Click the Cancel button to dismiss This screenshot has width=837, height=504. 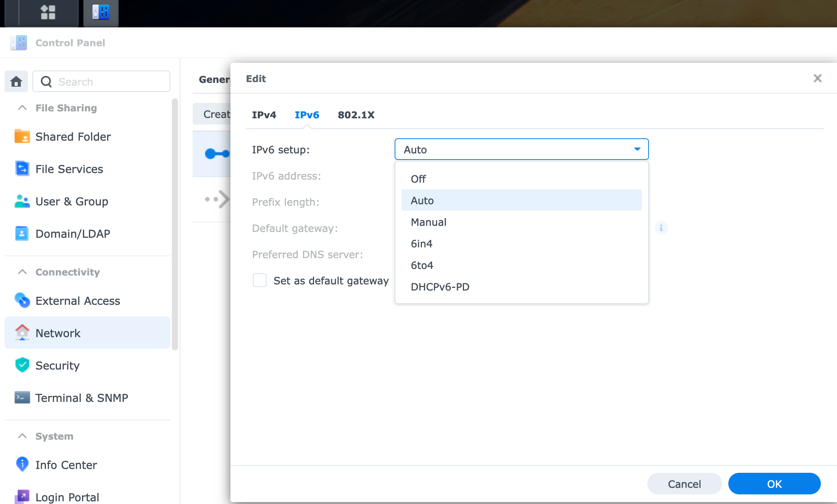click(x=684, y=484)
